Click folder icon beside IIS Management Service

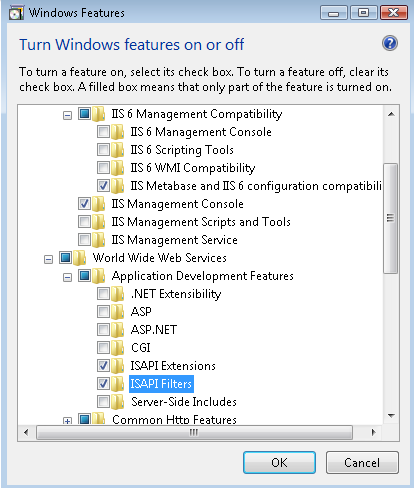(x=99, y=240)
